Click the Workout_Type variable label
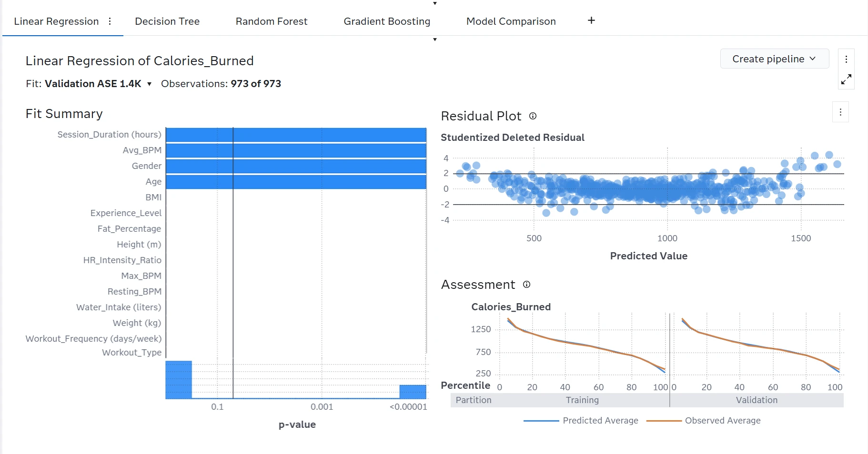Screen dimensions: 868x454 131,353
